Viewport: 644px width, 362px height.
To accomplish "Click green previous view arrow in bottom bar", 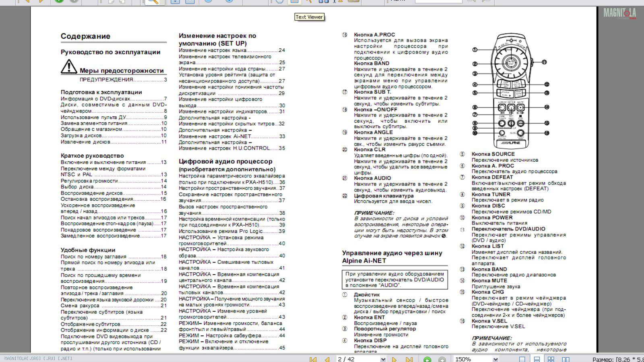I will click(x=427, y=359).
